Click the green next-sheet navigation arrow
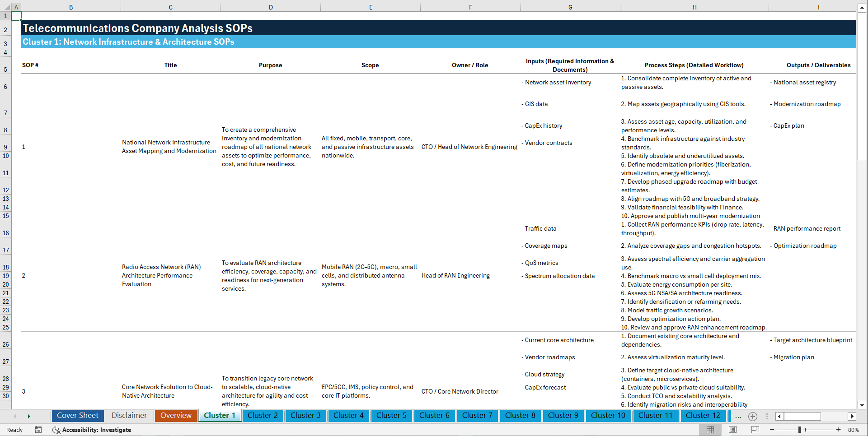868x436 pixels. click(29, 416)
